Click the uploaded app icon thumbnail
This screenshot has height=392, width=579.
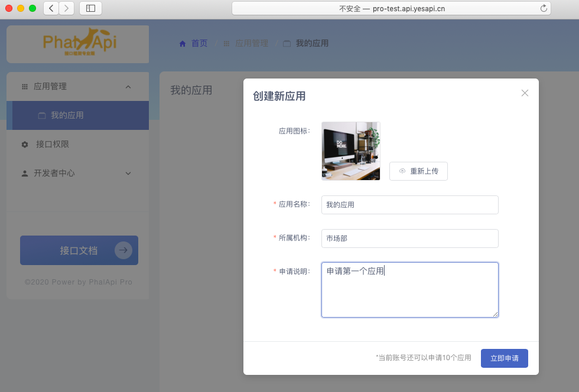point(351,151)
